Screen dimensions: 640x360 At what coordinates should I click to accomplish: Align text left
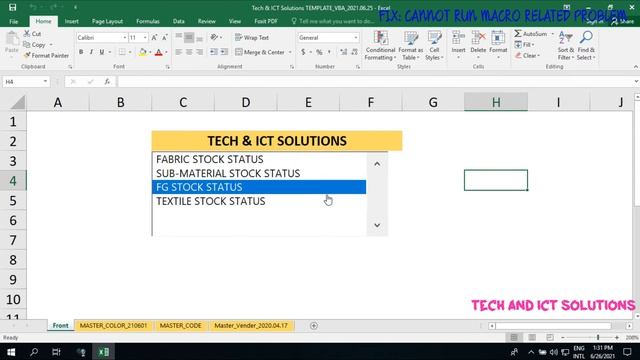(x=178, y=52)
